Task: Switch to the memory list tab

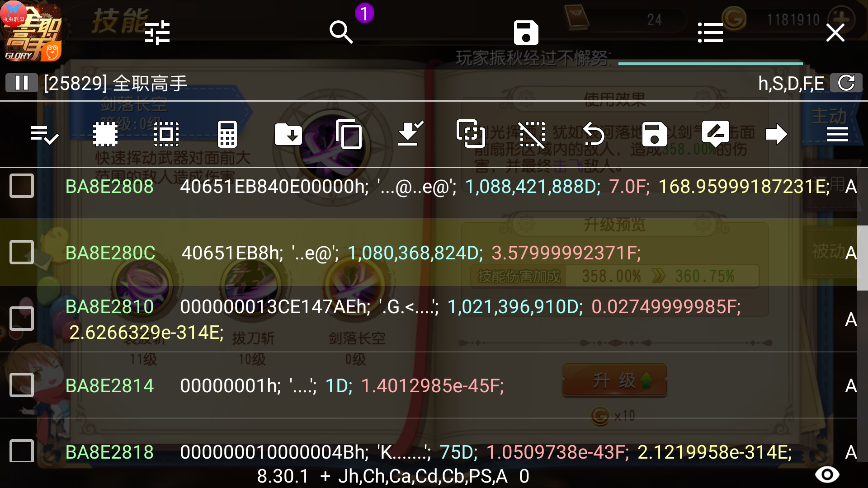Action: click(x=710, y=33)
